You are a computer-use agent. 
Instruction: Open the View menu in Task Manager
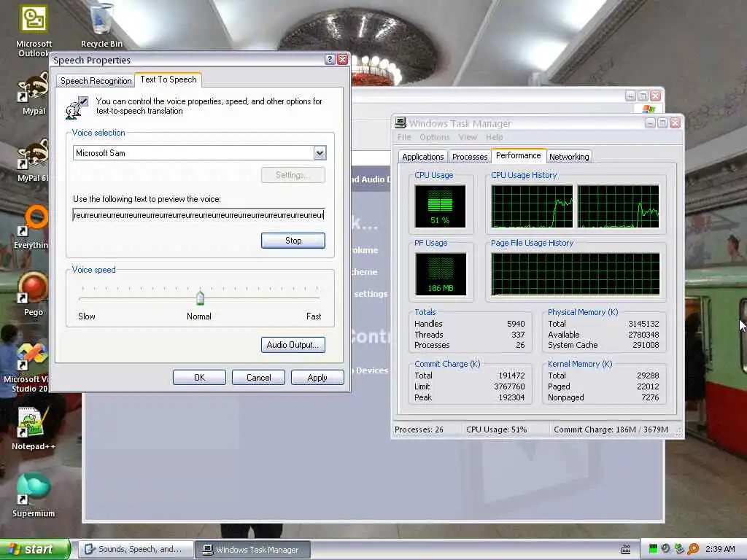coord(468,137)
